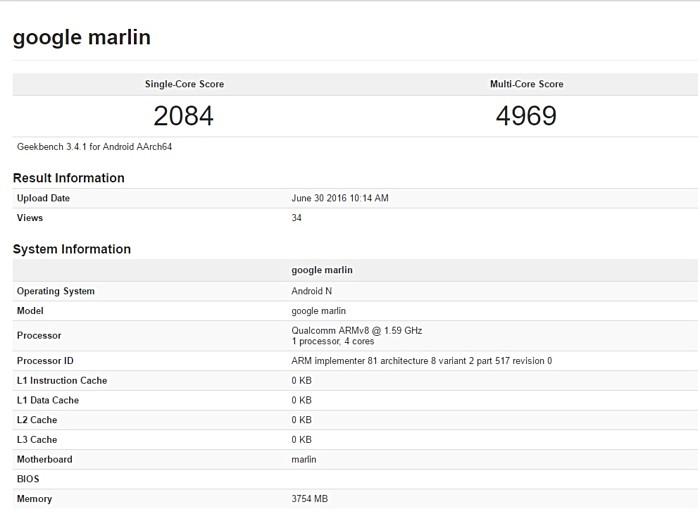The width and height of the screenshot is (700, 514).
Task: Select the Single-Core Score header
Action: point(184,84)
